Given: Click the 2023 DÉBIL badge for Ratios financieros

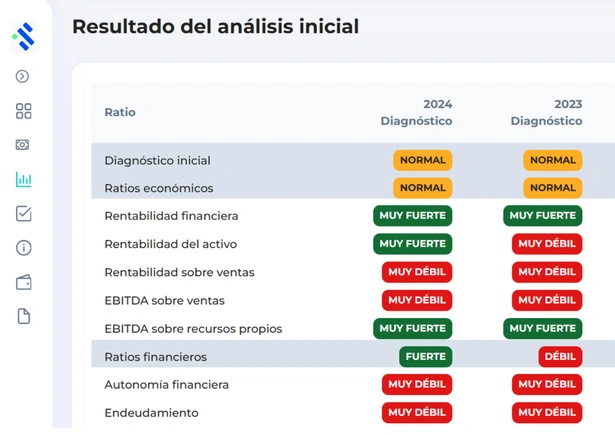Looking at the screenshot, I should (x=560, y=357).
